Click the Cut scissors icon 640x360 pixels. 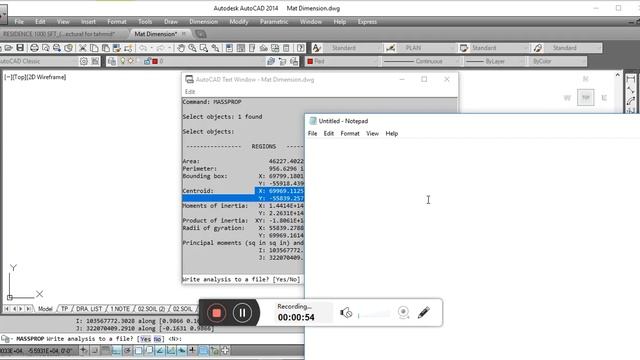[82, 48]
